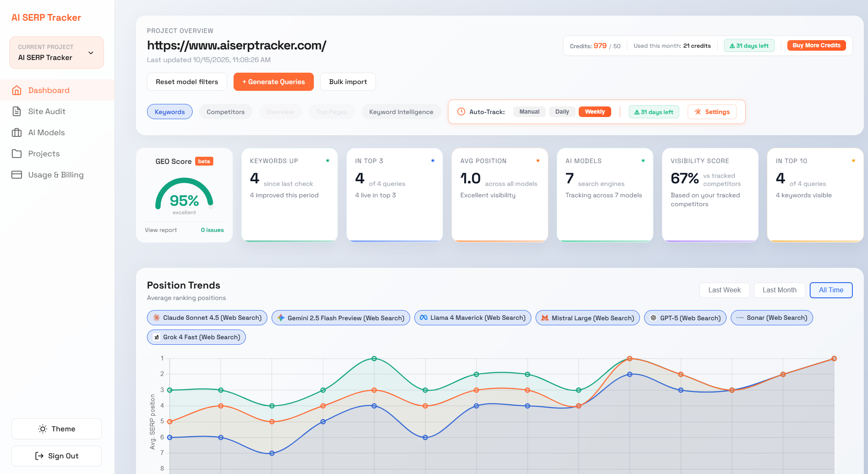Click the Generate Queries button
This screenshot has height=474, width=868.
pyautogui.click(x=273, y=82)
